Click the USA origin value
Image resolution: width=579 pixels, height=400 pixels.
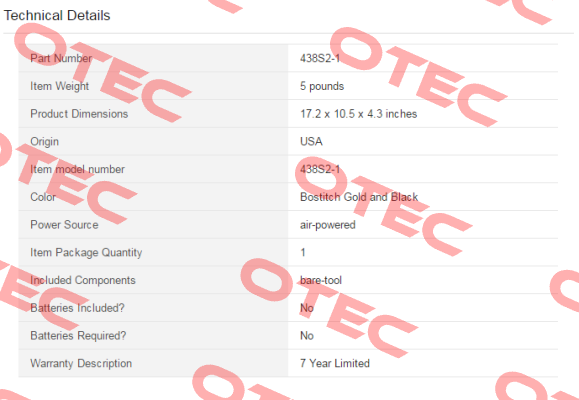(x=311, y=141)
